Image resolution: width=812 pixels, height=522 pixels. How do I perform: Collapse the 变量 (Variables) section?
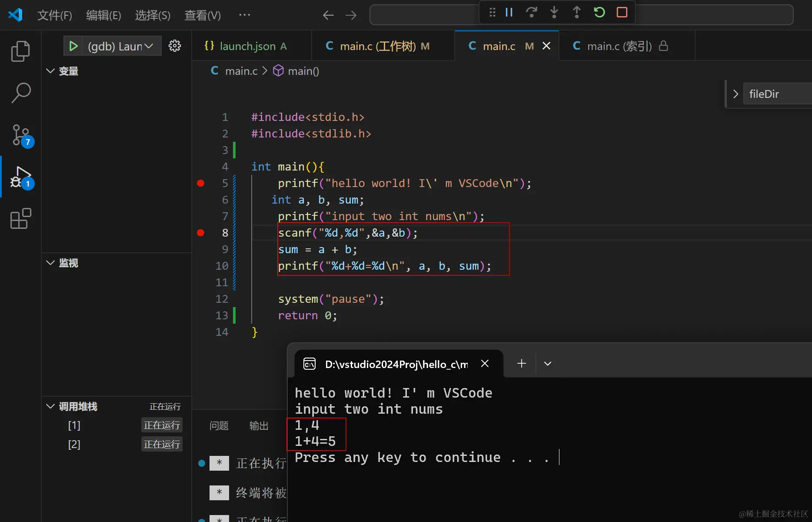click(50, 71)
